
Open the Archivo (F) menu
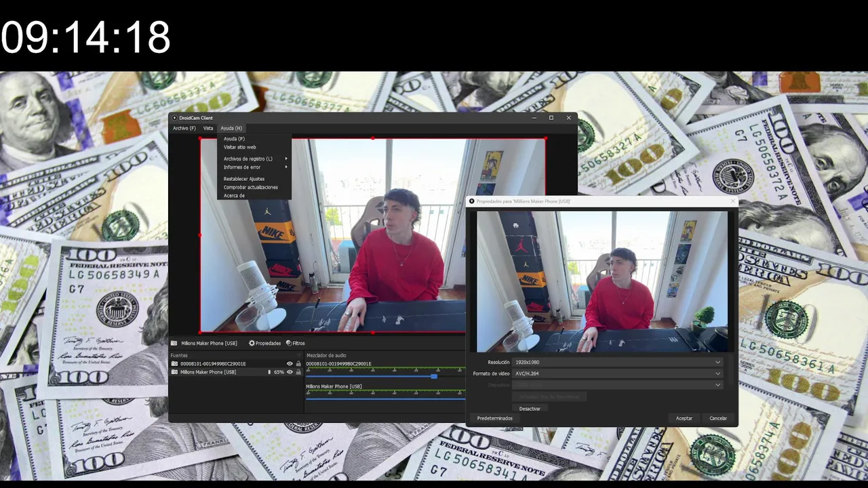(x=184, y=128)
